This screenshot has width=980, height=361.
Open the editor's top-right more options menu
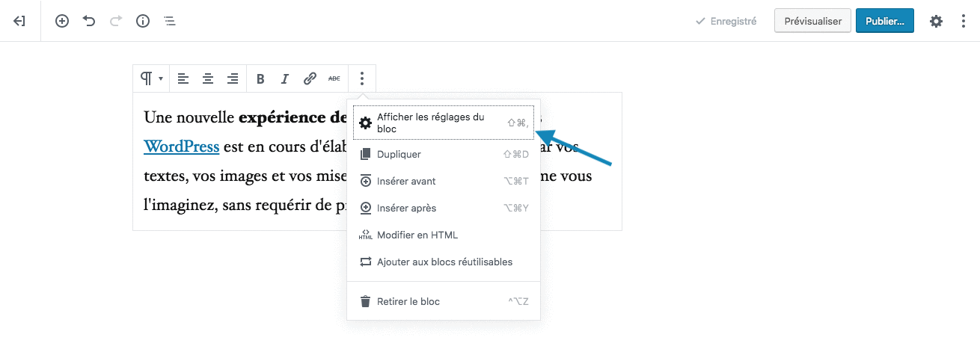(x=964, y=21)
